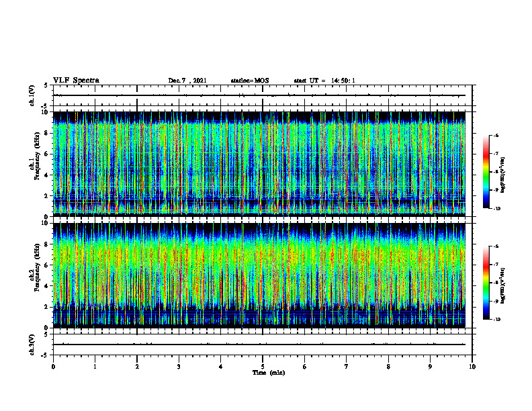Click the ch.1 voltage waveform trace
Image resolution: width=532 pixels, height=411 pixels.
coord(259,95)
